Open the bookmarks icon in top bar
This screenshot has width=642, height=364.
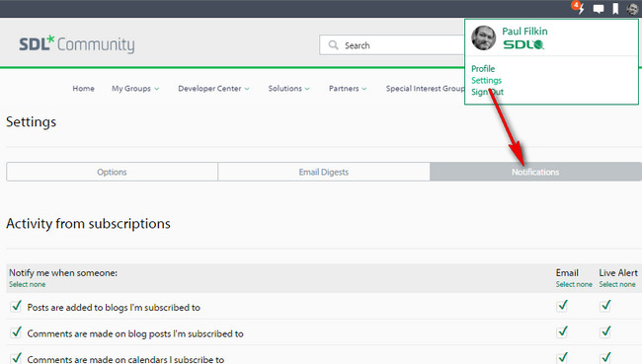615,9
